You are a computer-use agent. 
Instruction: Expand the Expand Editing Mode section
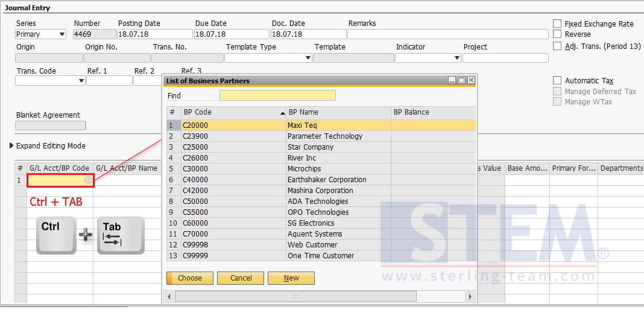point(11,146)
